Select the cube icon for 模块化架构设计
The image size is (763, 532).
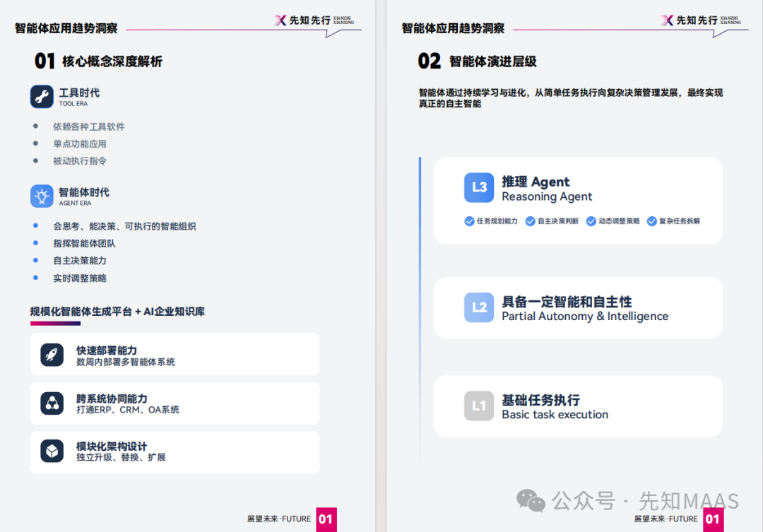point(52,452)
